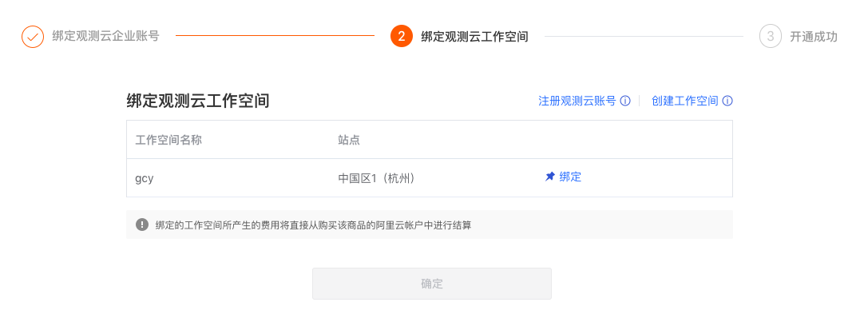Click the billing notice text about 阿里云帐户
This screenshot has width=868, height=330.
click(313, 225)
